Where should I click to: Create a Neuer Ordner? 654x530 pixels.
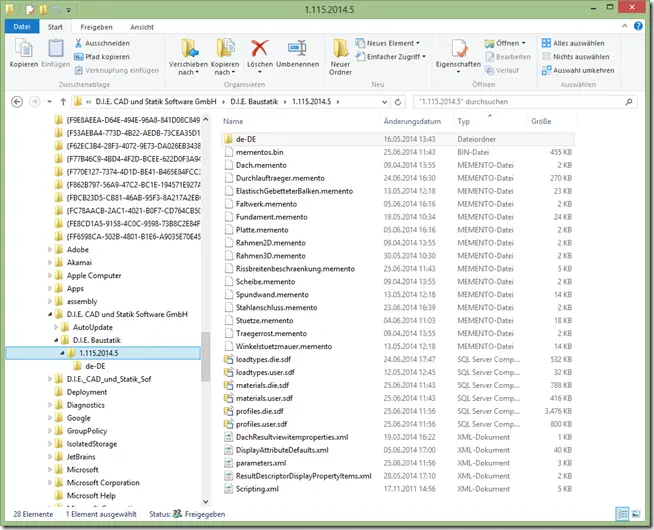click(340, 56)
